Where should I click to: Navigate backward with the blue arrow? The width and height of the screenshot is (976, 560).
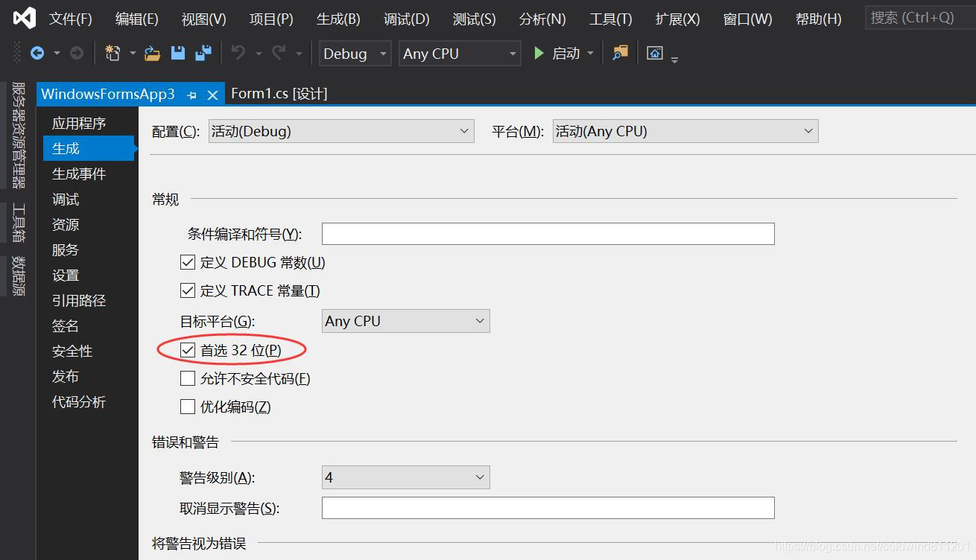coord(37,53)
